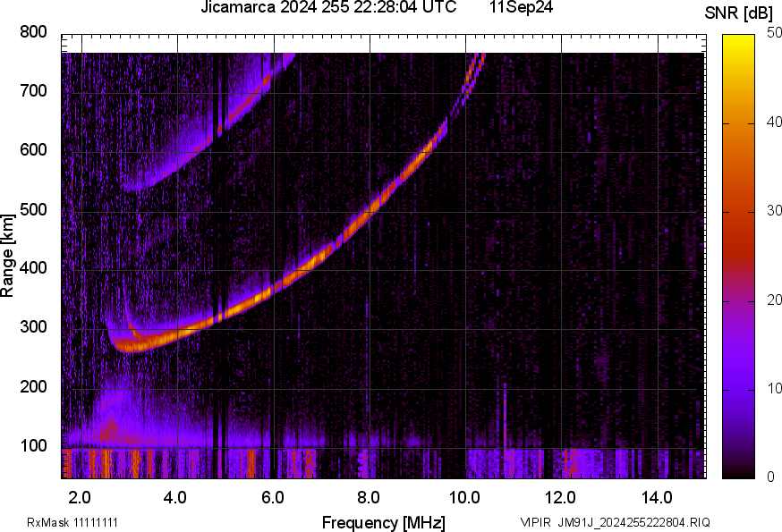Click the bright F-layer trace minimum near 3 MHz
The height and width of the screenshot is (532, 782).
click(131, 345)
